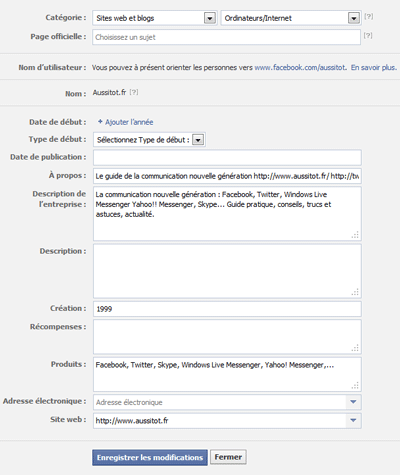Expand the Site web field dropdown arrow
The height and width of the screenshot is (475, 400).
point(353,420)
